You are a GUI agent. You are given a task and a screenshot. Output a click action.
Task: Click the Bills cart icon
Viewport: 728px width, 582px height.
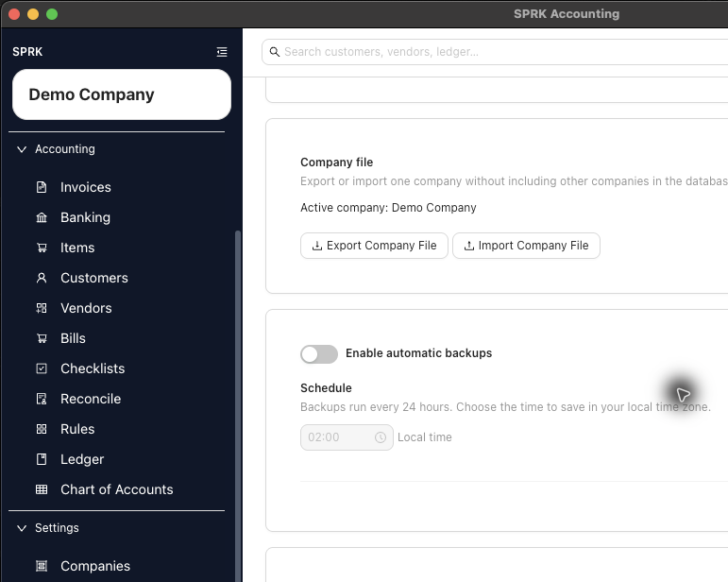click(x=42, y=338)
